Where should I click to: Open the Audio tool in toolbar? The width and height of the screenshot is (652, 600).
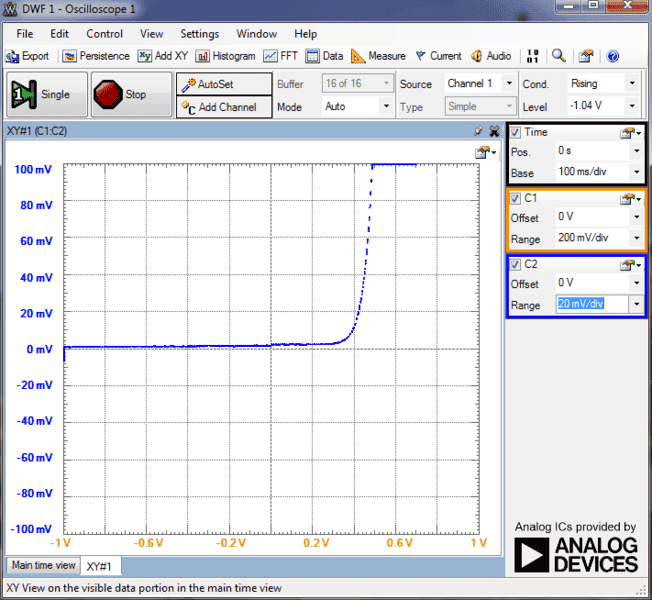491,56
